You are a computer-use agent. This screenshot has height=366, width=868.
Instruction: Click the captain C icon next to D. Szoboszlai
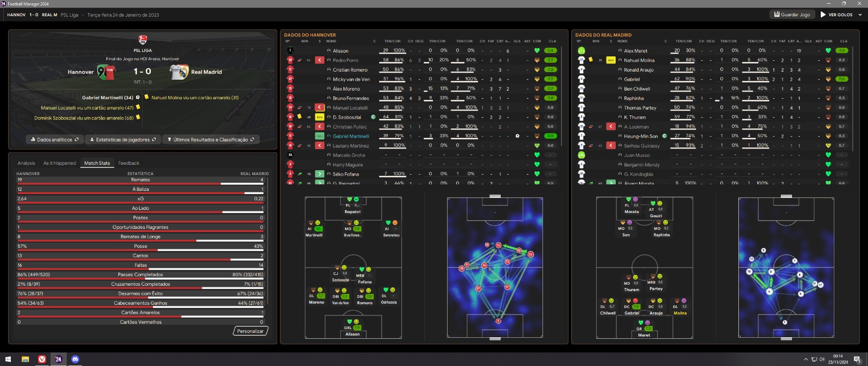tap(373, 117)
